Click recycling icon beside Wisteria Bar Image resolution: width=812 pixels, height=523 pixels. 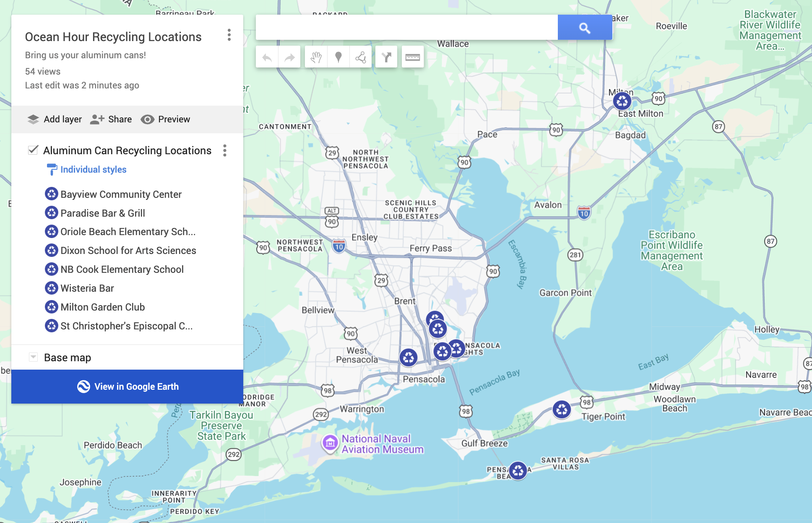[52, 288]
